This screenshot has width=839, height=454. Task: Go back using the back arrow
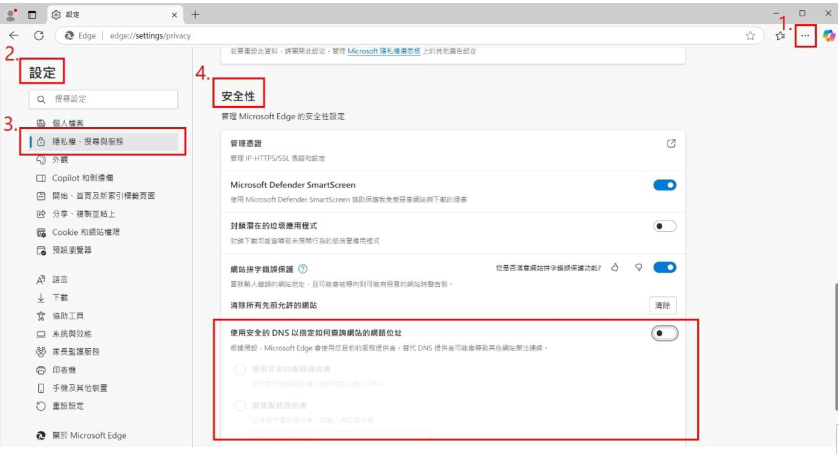coord(14,36)
